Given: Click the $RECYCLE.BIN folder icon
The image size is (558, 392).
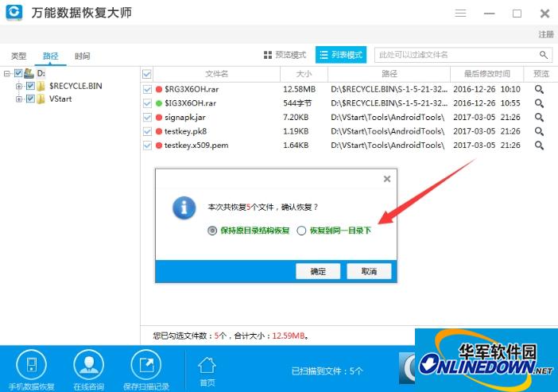Looking at the screenshot, I should coord(41,86).
